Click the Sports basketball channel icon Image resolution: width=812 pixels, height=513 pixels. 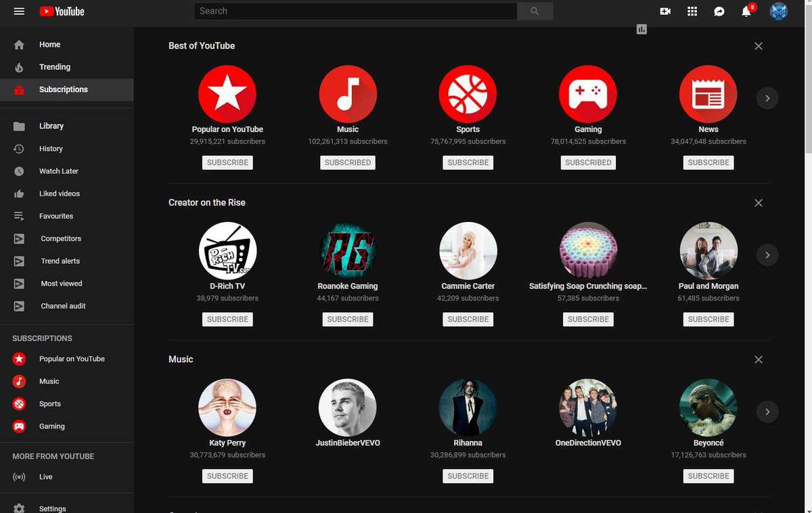(x=468, y=94)
